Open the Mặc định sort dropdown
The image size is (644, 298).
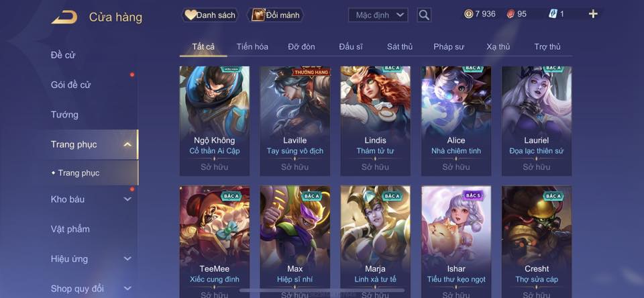tap(378, 15)
